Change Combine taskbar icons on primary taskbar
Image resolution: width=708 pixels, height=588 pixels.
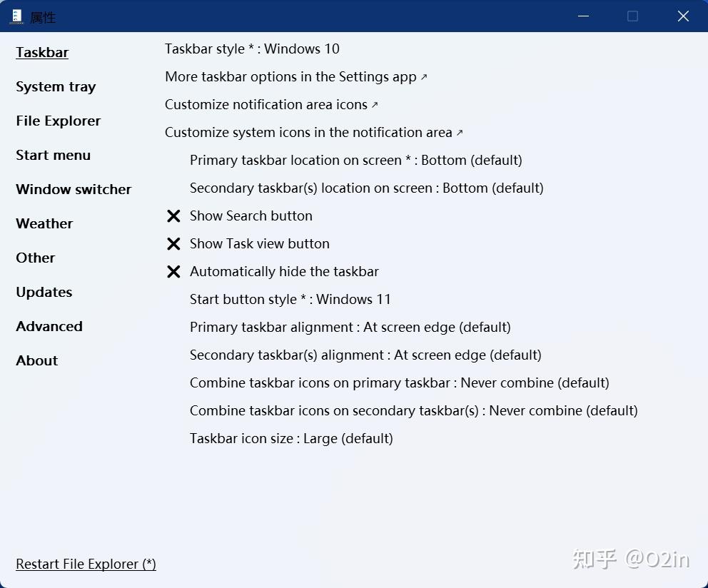point(399,383)
